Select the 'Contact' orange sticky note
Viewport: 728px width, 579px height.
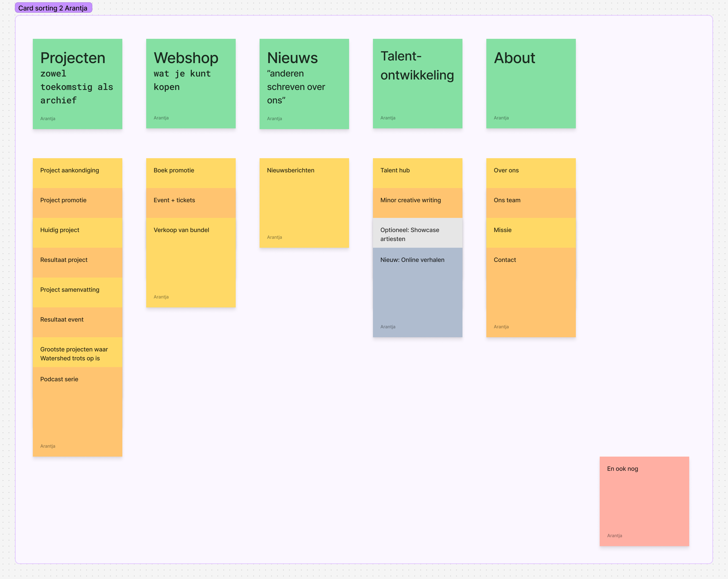[x=531, y=292]
